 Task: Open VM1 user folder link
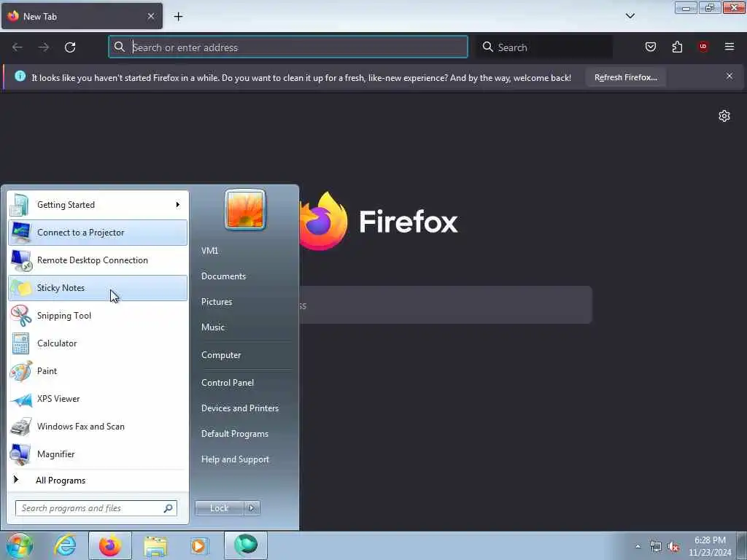pyautogui.click(x=209, y=251)
